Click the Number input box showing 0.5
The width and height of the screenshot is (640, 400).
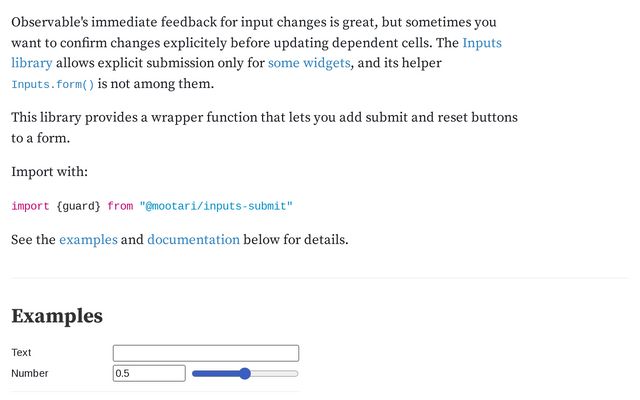149,373
